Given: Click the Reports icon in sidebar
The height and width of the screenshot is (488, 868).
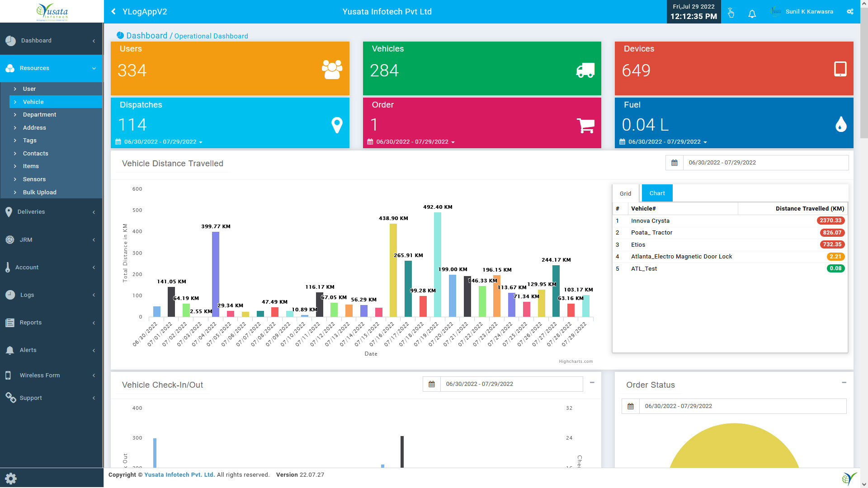Looking at the screenshot, I should pos(10,323).
